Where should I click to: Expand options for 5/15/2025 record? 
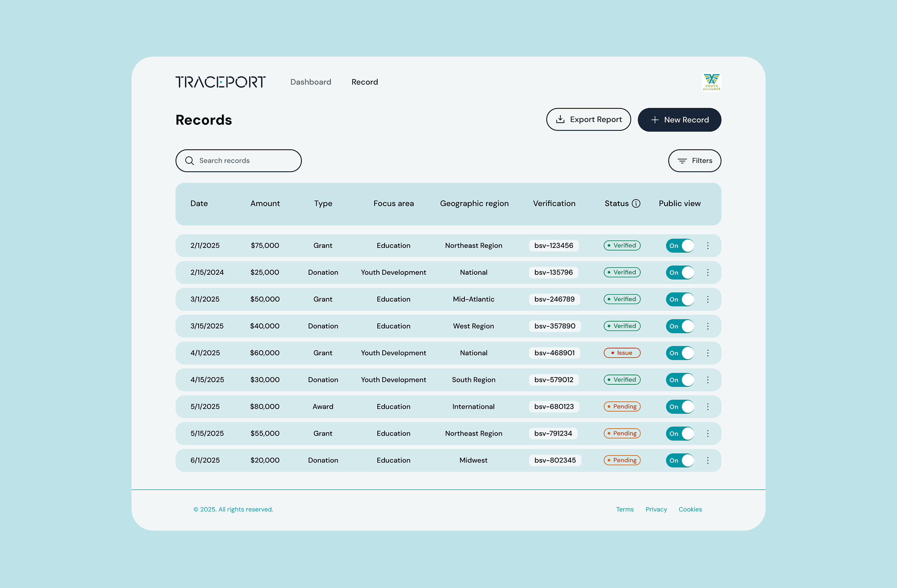click(x=707, y=434)
